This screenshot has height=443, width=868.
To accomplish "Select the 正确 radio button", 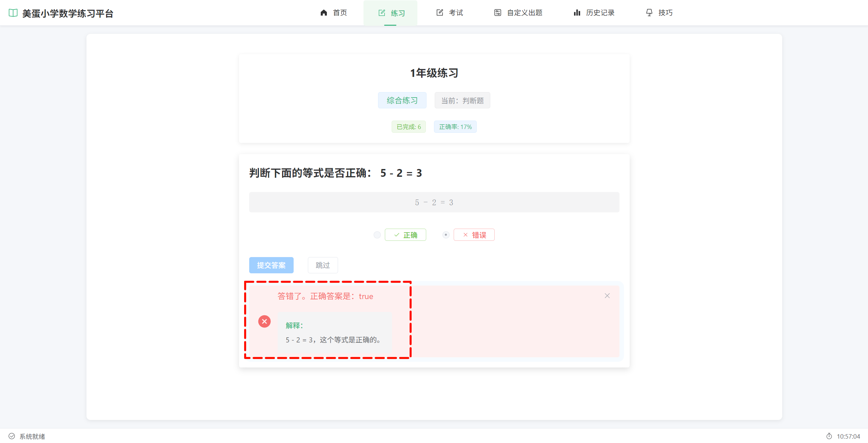I will click(377, 235).
